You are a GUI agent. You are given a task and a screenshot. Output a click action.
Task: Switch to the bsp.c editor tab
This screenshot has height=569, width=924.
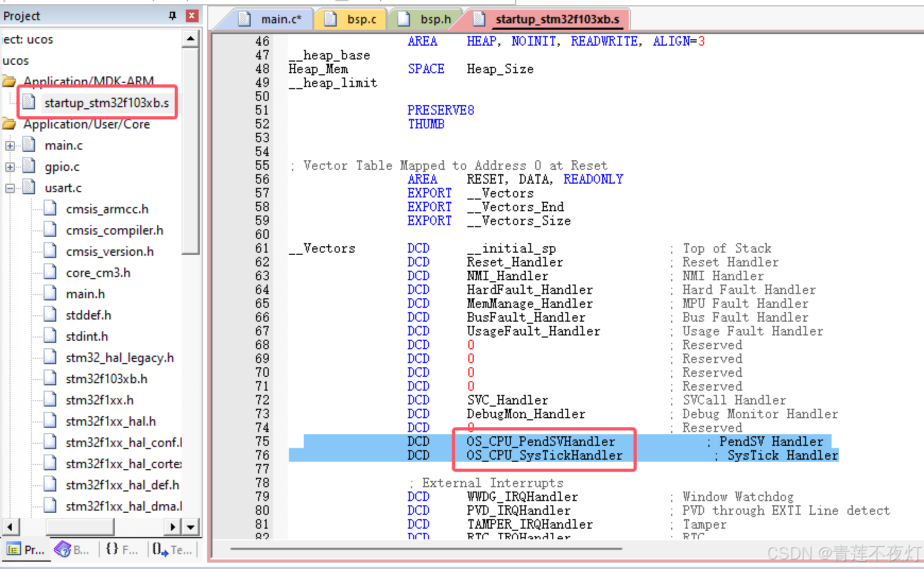(361, 19)
